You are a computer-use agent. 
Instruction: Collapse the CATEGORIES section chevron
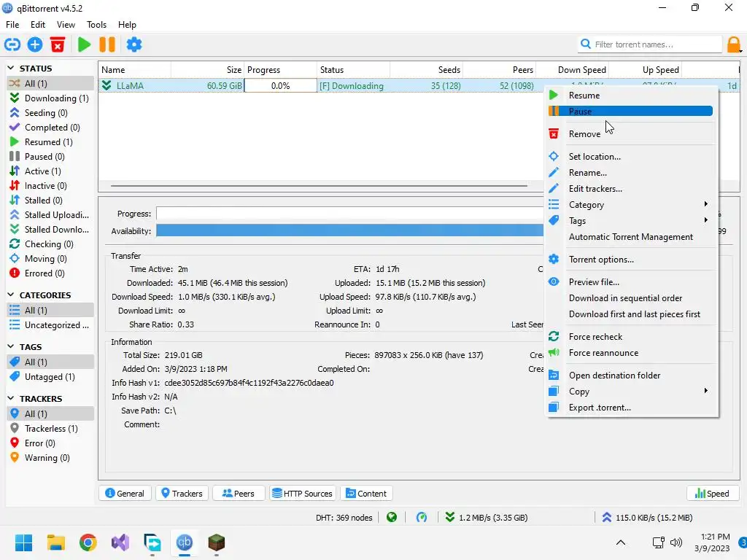click(x=11, y=295)
